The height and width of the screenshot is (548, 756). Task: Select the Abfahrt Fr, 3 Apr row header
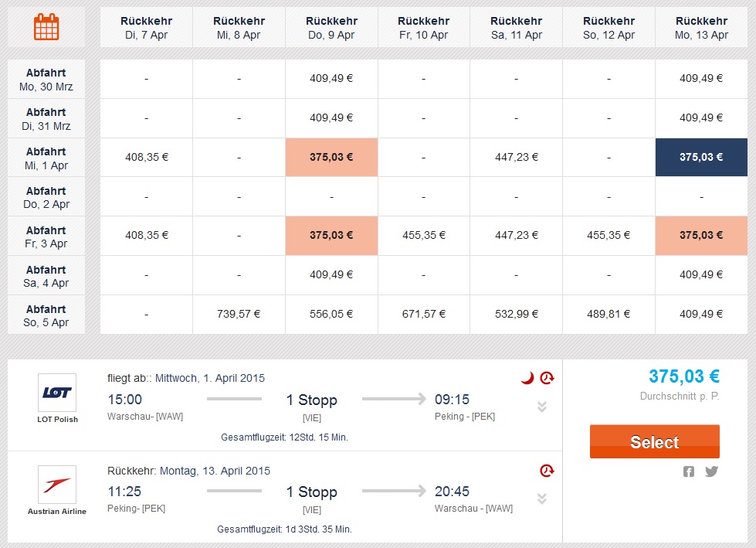[46, 237]
